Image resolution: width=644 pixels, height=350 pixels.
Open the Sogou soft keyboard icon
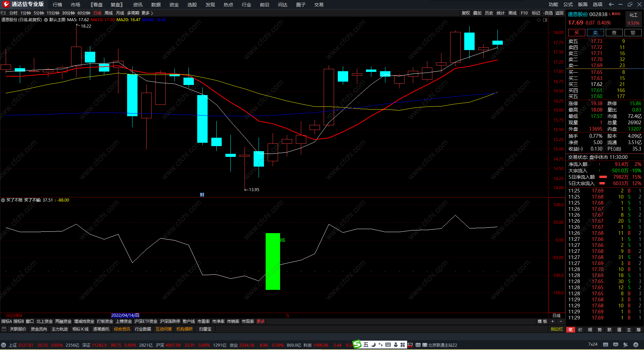pos(388,345)
